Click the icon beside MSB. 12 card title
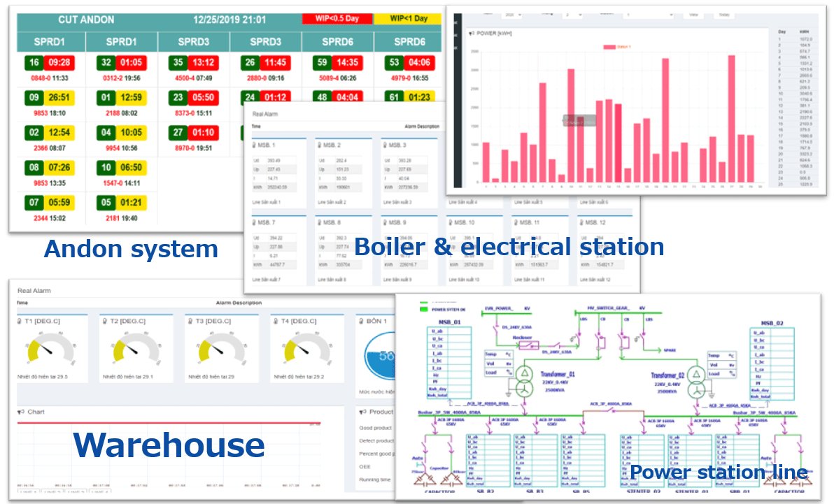This screenshot has width=834, height=504. (581, 222)
